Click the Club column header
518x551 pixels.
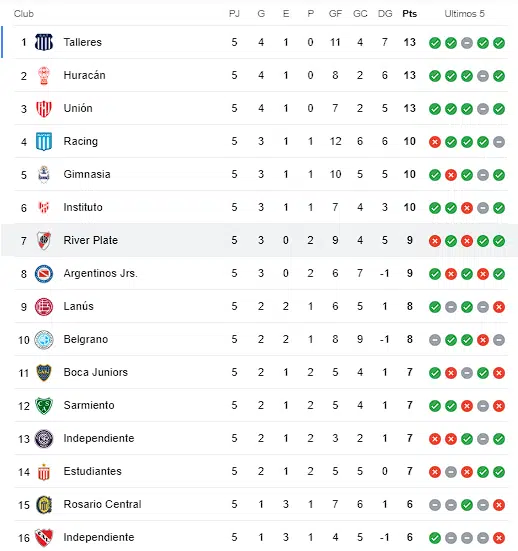click(x=24, y=14)
